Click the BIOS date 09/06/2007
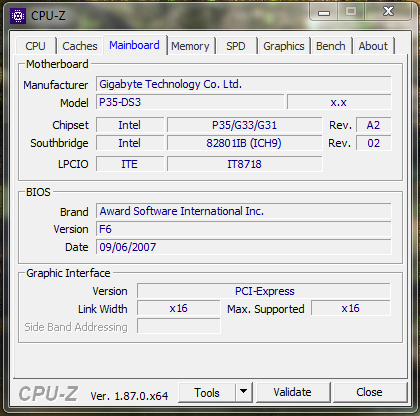The image size is (420, 416). [x=244, y=247]
